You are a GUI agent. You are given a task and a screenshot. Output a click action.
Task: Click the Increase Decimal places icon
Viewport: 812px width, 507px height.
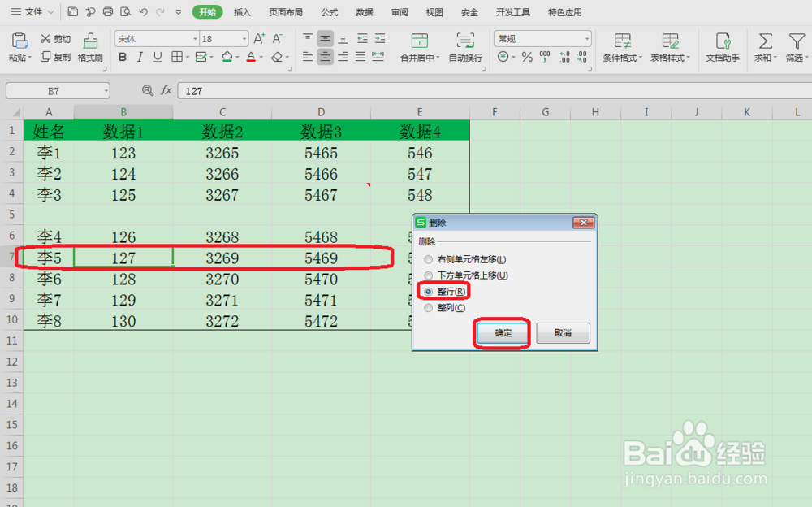564,57
